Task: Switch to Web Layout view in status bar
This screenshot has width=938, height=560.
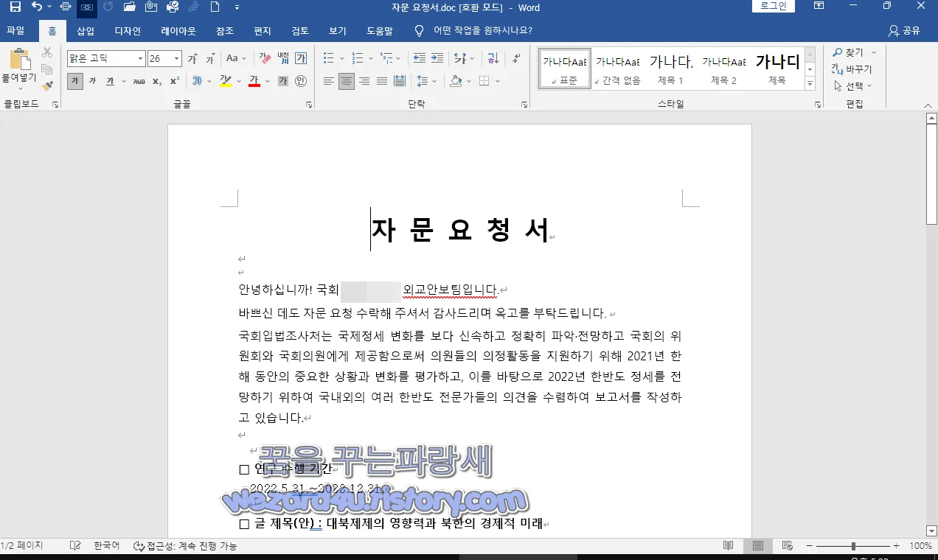Action: (x=787, y=546)
